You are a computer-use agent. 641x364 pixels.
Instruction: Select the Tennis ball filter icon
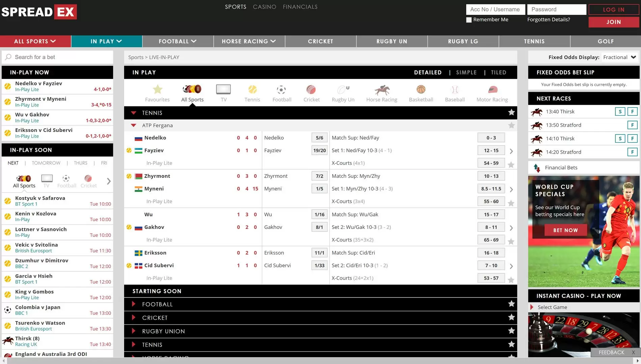point(252,89)
